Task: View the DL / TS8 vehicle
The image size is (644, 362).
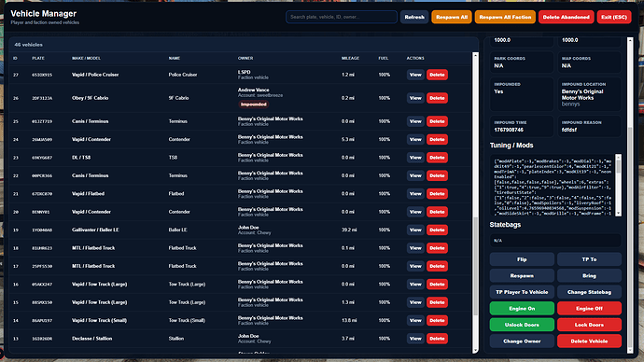Action: pyautogui.click(x=415, y=158)
